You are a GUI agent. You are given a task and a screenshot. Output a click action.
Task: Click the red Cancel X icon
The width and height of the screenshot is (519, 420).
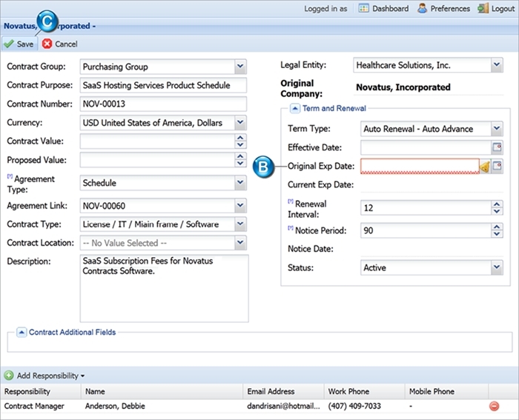[47, 44]
